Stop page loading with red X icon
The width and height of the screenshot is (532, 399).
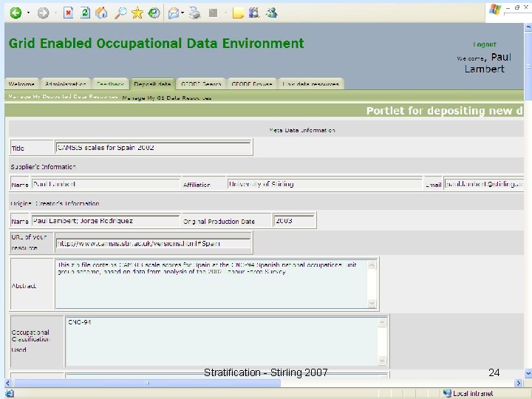(x=68, y=13)
